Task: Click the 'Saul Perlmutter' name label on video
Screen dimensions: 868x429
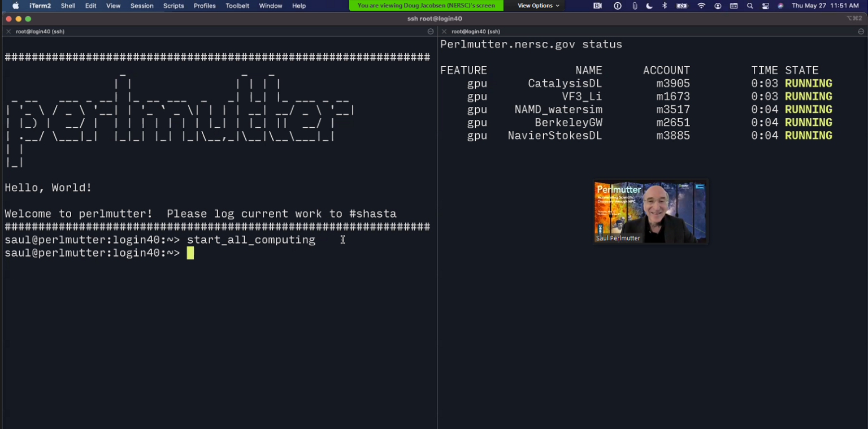Action: (618, 238)
